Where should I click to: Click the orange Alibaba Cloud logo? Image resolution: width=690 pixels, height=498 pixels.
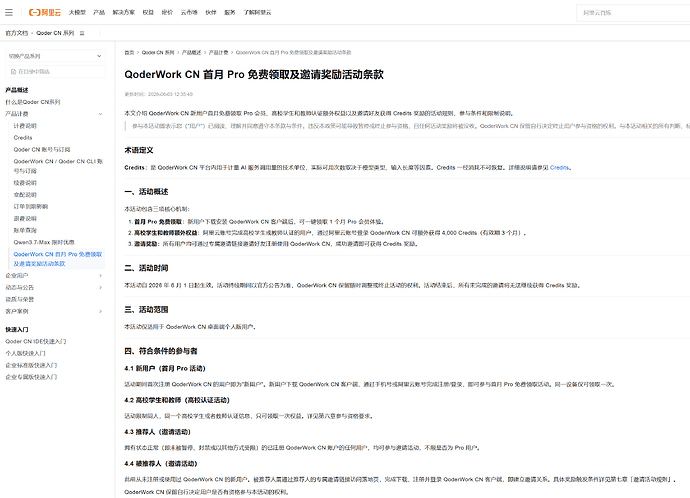click(45, 12)
